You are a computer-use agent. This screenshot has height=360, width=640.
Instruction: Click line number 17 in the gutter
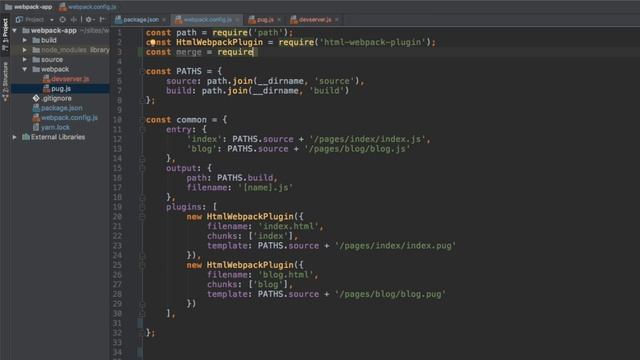[118, 187]
